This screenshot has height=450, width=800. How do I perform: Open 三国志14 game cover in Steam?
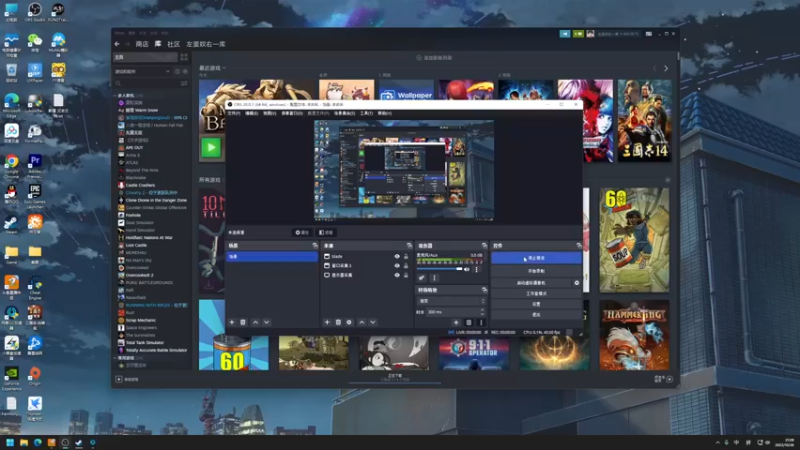click(644, 121)
